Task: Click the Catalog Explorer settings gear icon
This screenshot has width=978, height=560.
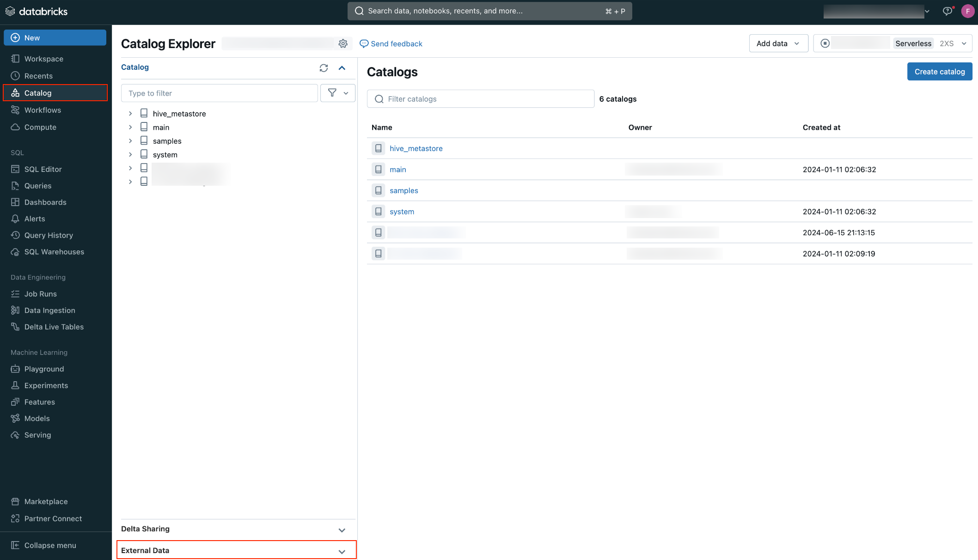Action: [x=342, y=43]
